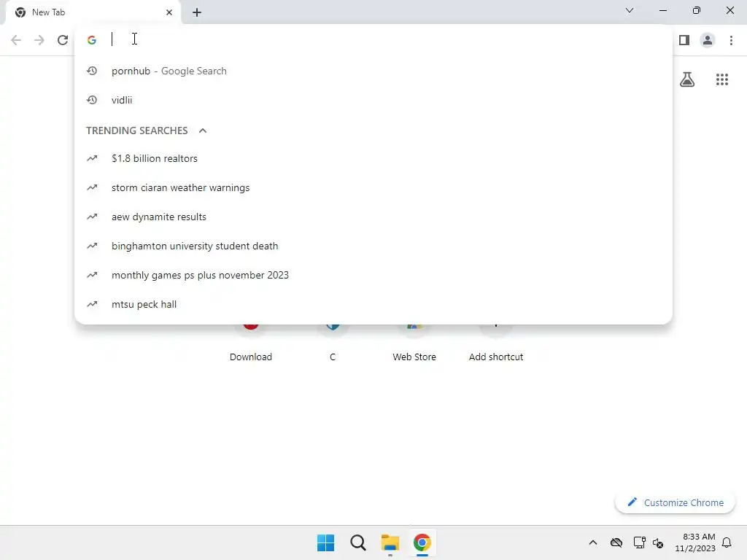747x560 pixels.
Task: Select aew dynamite results suggestion
Action: [x=373, y=217]
